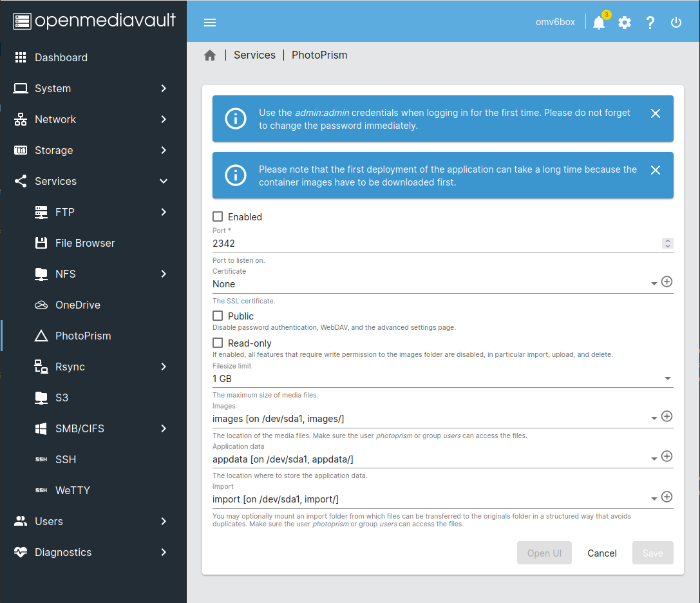Open the settings gear in the top bar
The image size is (700, 603).
click(624, 22)
